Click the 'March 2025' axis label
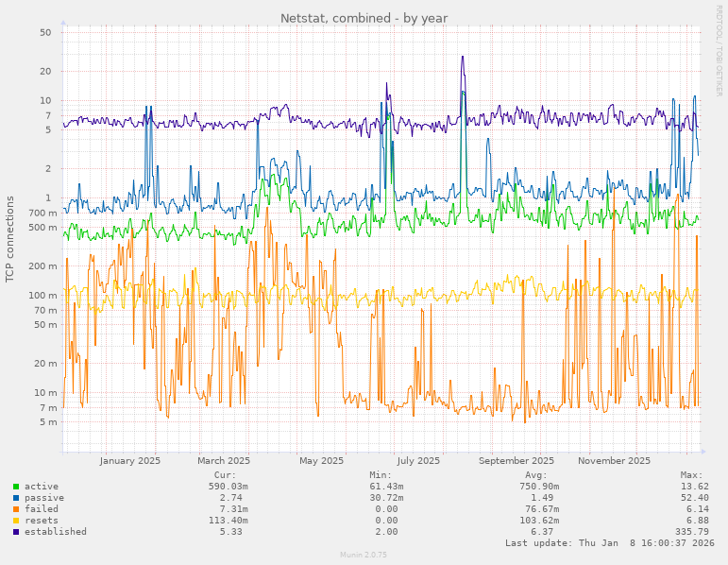 (x=224, y=461)
